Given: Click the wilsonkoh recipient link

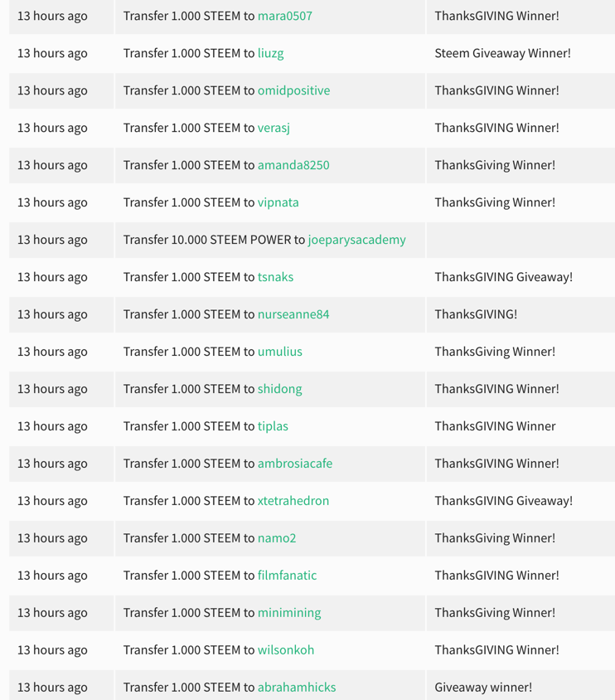Looking at the screenshot, I should [286, 650].
